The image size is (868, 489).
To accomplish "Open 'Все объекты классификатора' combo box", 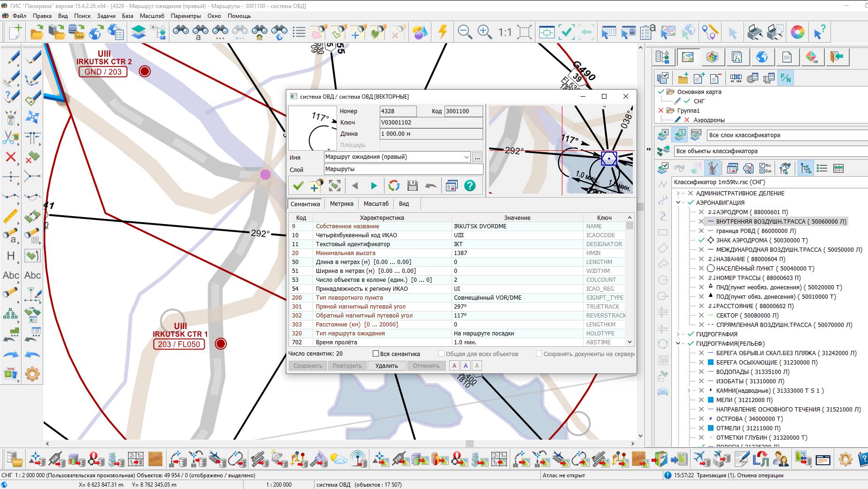I will (771, 151).
